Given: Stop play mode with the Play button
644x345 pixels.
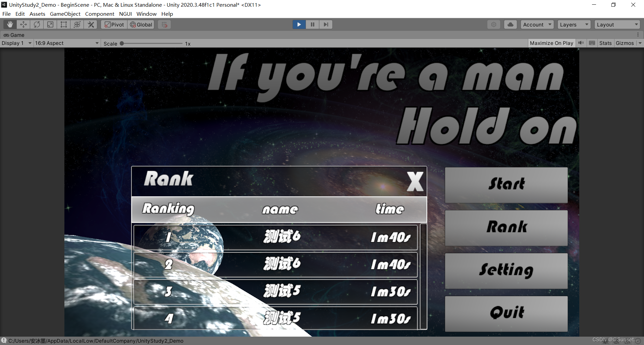Looking at the screenshot, I should [299, 24].
